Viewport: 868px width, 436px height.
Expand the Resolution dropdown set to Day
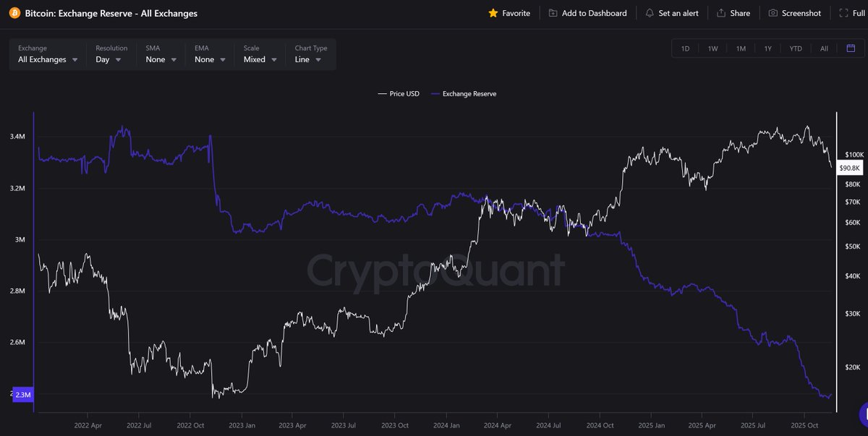[x=109, y=59]
